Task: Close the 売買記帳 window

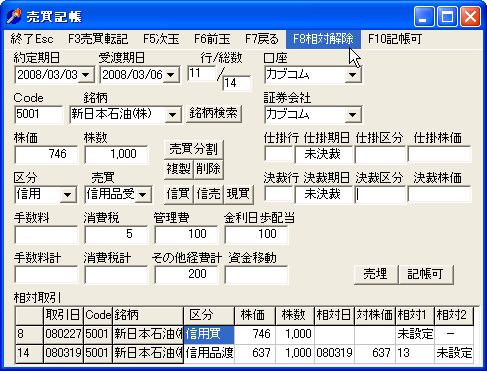Action: click(470, 16)
